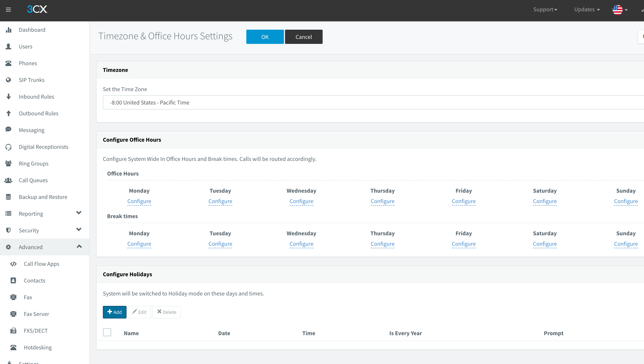
Task: Add a new holiday entry
Action: (x=115, y=312)
